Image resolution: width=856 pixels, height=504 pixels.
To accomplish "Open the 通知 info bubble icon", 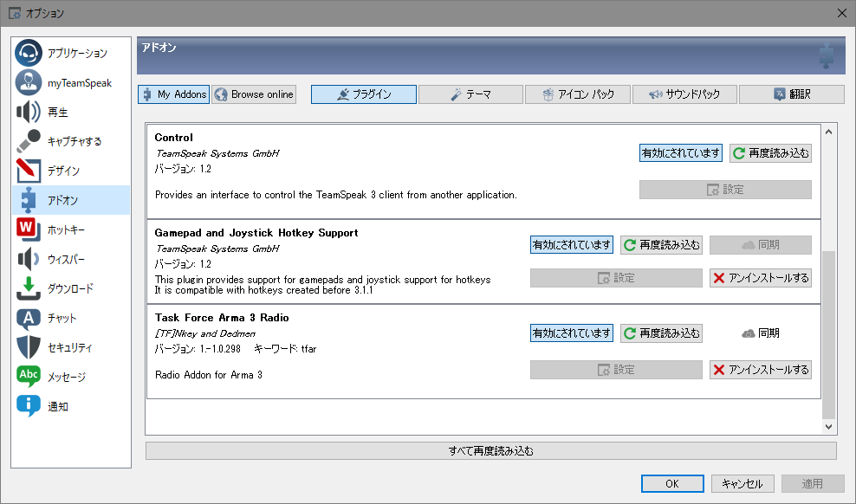I will click(x=29, y=406).
